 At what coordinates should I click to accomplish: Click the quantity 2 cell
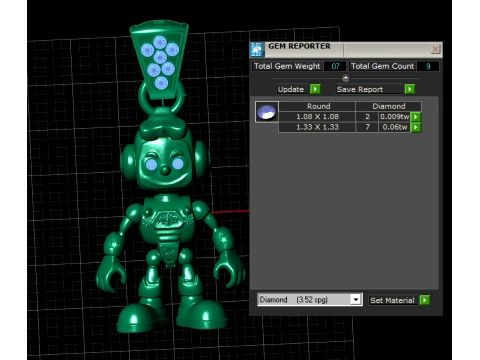367,117
